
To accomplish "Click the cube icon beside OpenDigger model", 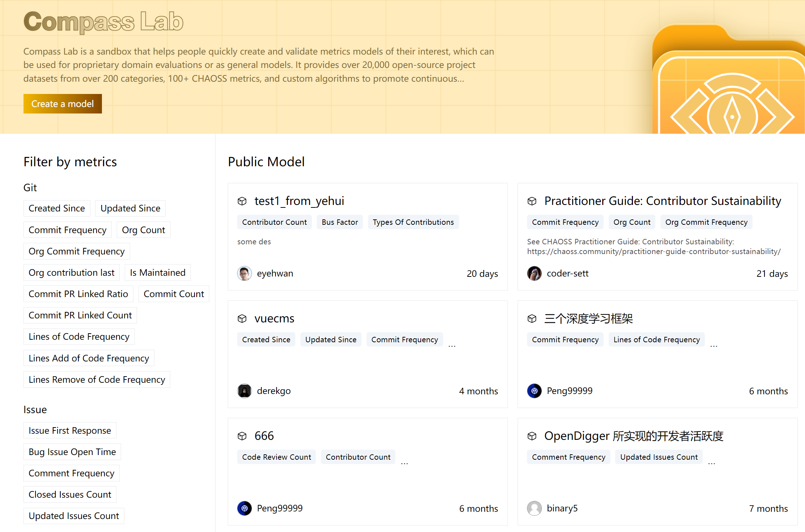I will pyautogui.click(x=532, y=436).
